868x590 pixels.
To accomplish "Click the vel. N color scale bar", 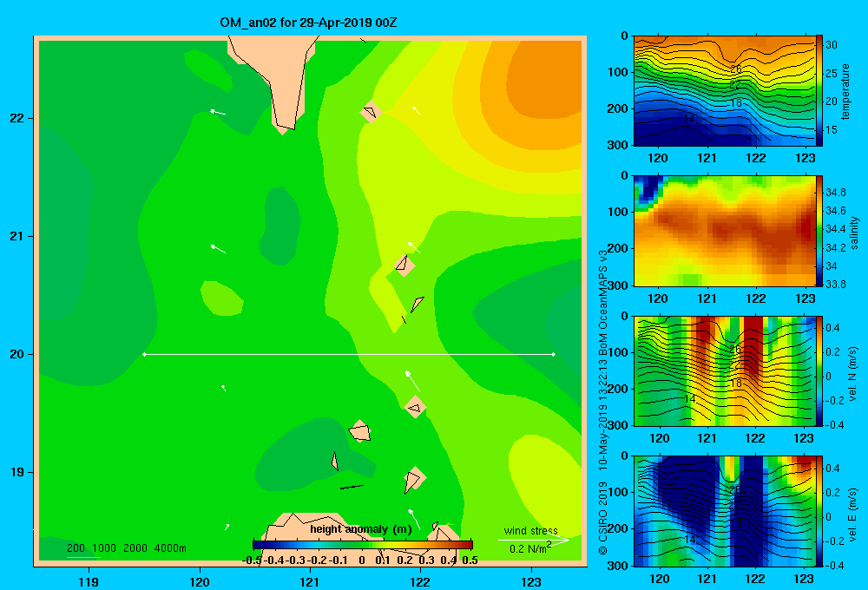I will click(x=819, y=370).
